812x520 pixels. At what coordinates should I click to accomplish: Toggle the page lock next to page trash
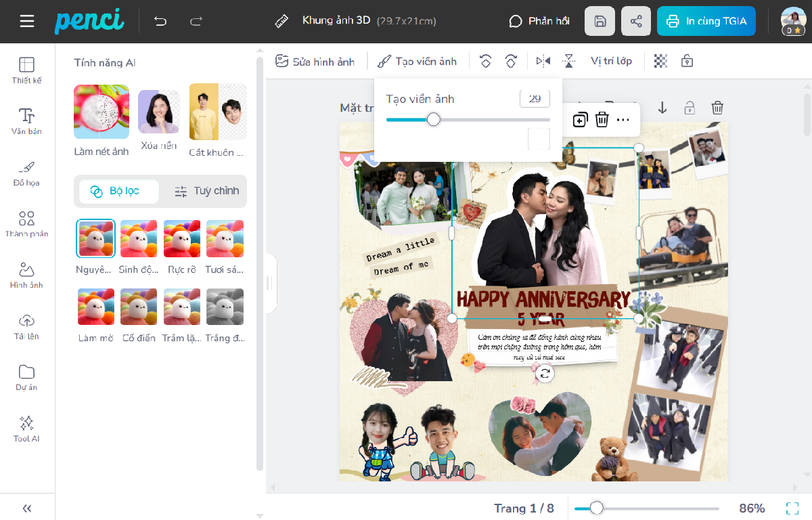[x=690, y=108]
